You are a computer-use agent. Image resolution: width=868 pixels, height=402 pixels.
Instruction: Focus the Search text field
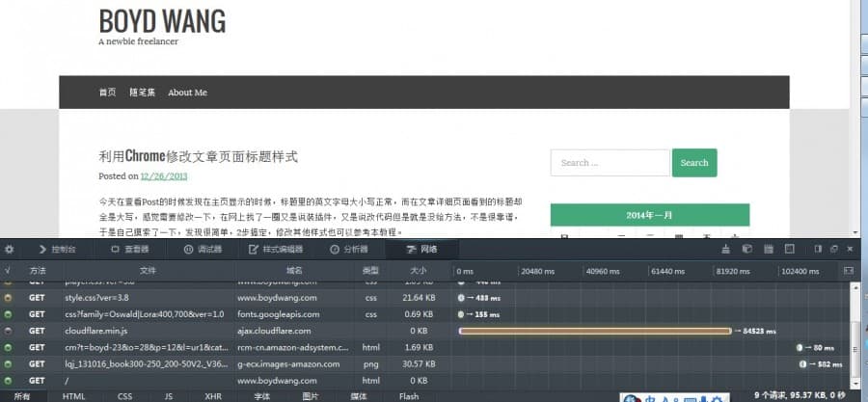click(610, 163)
